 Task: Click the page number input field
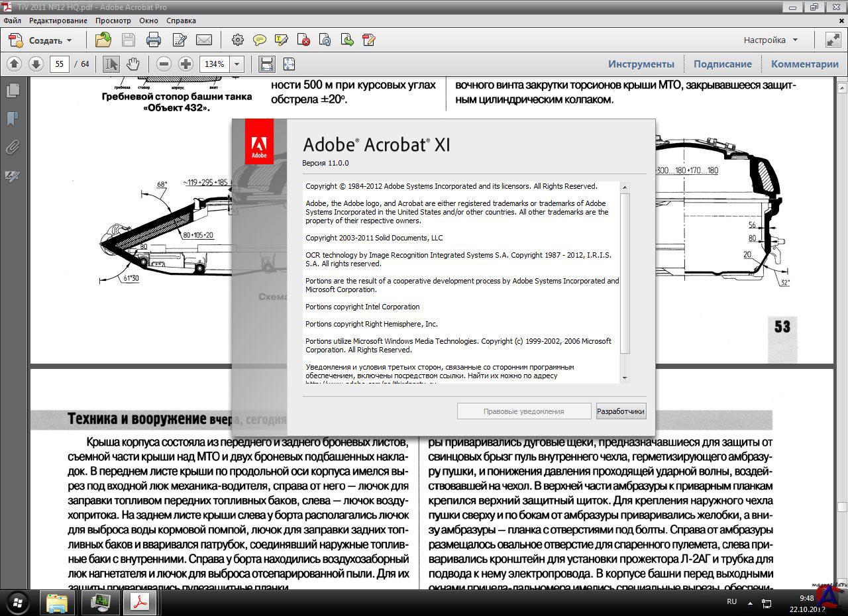(x=60, y=64)
